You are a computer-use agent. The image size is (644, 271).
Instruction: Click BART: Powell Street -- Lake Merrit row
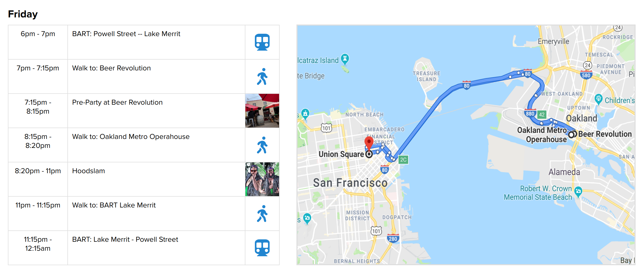(x=126, y=34)
